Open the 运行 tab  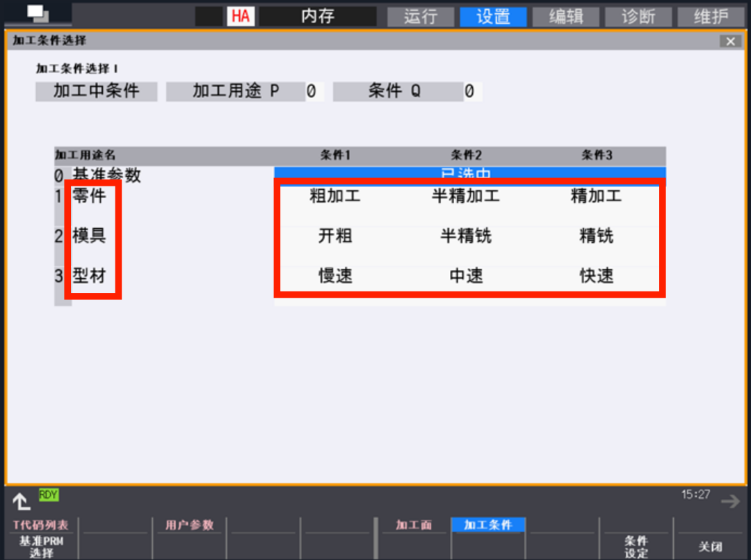click(x=421, y=17)
